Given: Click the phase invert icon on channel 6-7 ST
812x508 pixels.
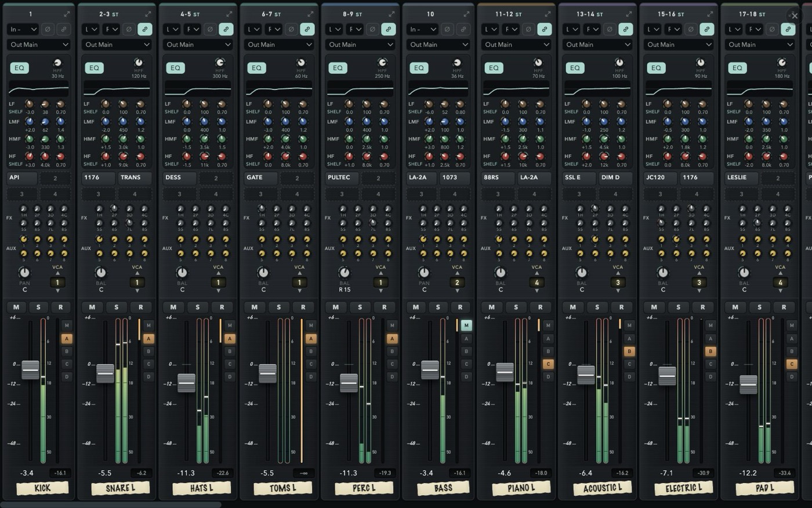Looking at the screenshot, I should [x=291, y=29].
